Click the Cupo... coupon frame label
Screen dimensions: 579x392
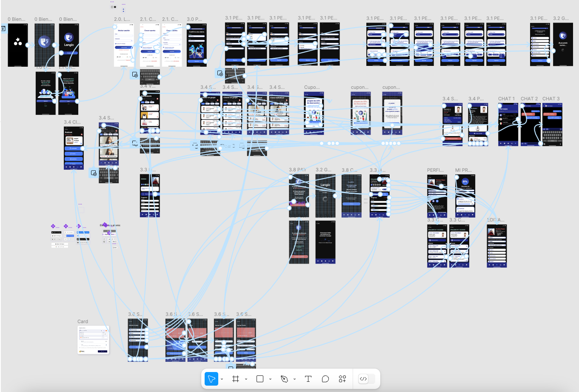pyautogui.click(x=312, y=87)
